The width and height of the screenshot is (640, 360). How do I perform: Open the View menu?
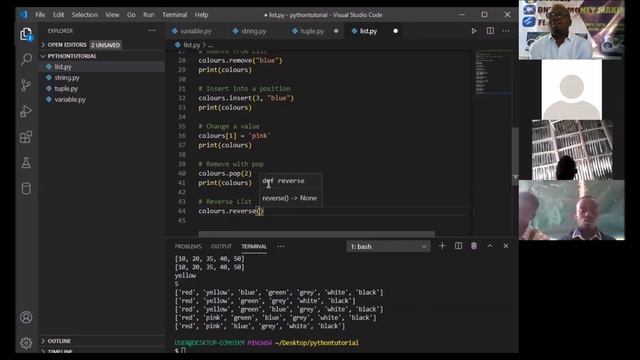(x=112, y=15)
